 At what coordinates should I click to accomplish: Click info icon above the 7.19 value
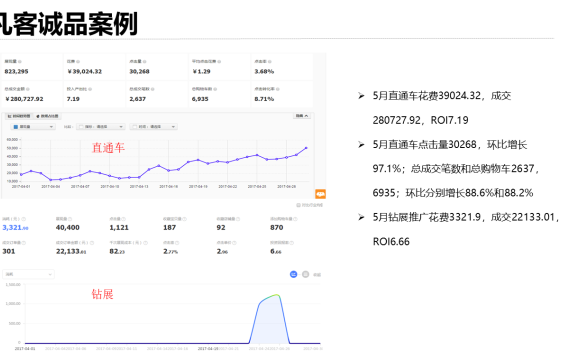point(90,89)
